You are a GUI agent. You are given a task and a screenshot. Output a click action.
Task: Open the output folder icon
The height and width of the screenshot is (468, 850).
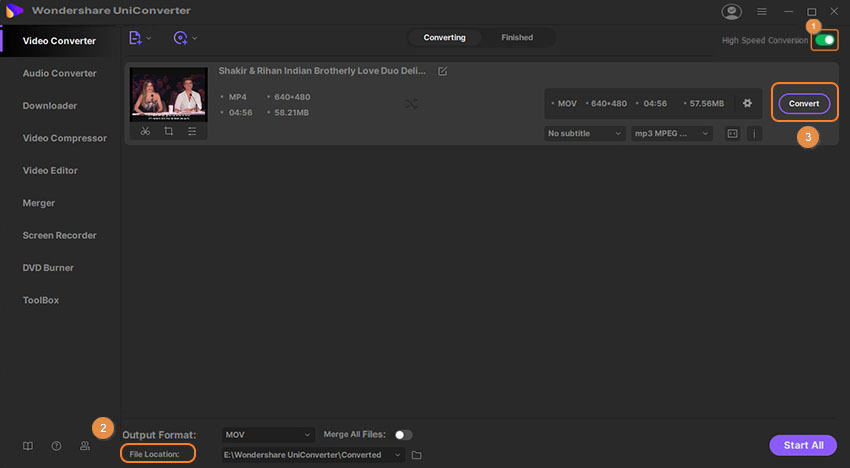point(417,455)
